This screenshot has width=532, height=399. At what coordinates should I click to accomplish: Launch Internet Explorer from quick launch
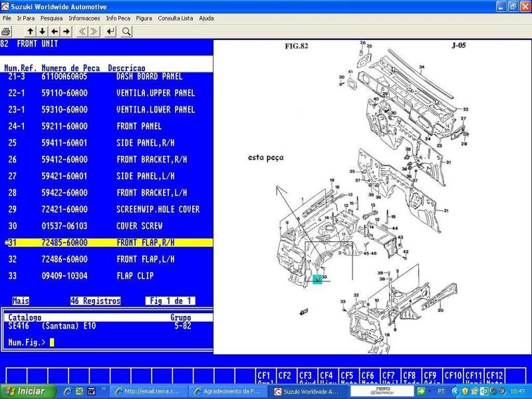point(68,392)
